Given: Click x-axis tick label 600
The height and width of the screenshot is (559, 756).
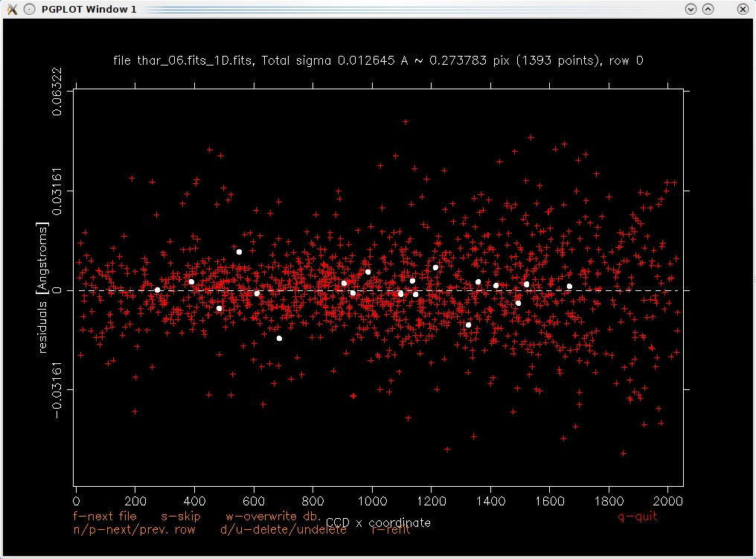Looking at the screenshot, I should (254, 501).
